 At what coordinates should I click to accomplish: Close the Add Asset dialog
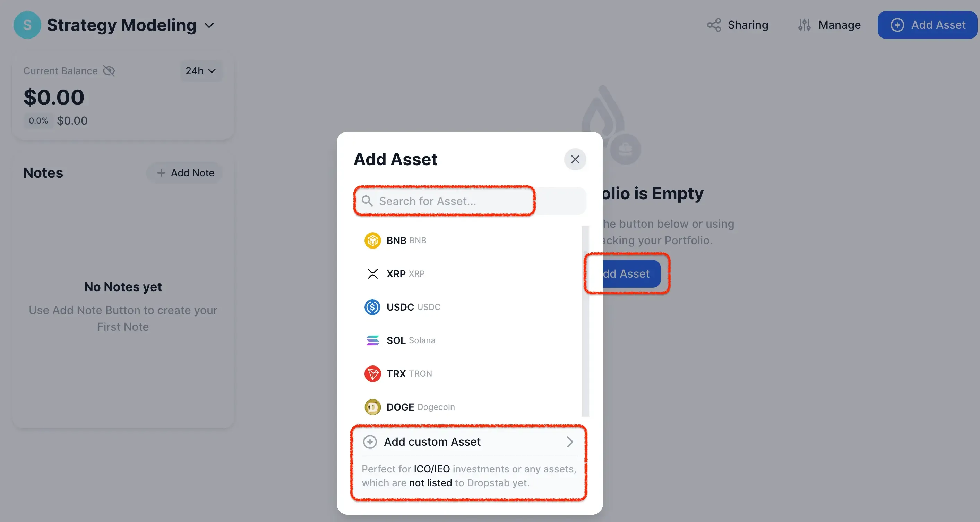[x=575, y=159]
